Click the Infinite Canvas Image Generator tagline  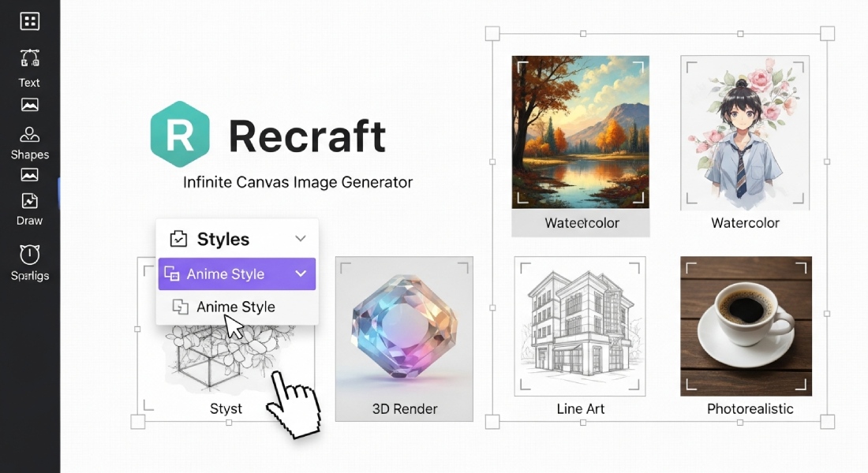pos(297,182)
